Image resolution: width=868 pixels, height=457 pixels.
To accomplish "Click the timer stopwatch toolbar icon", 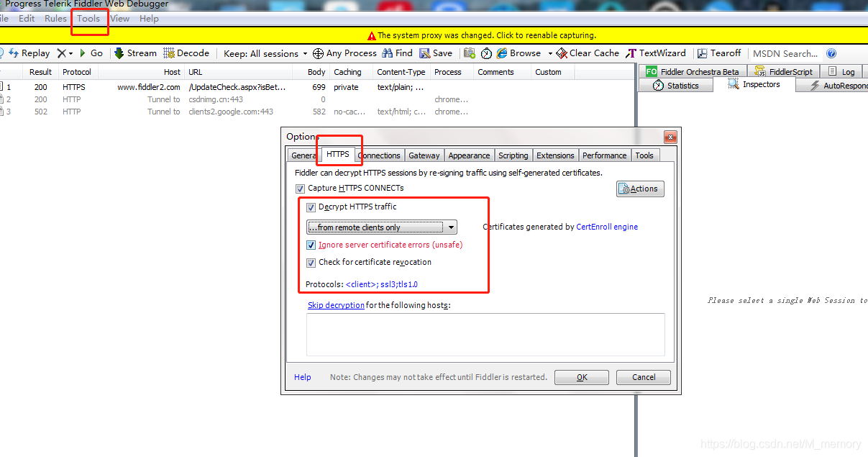I will tap(487, 53).
